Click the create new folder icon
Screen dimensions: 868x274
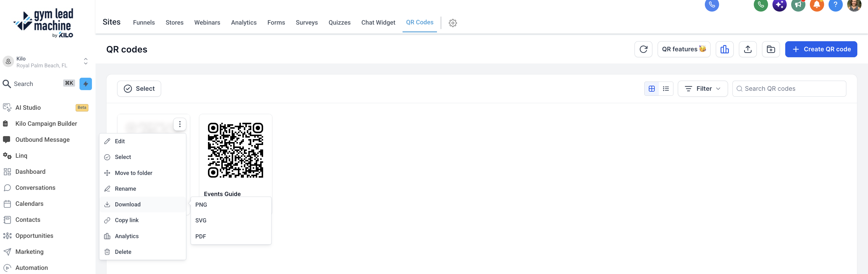(x=771, y=49)
